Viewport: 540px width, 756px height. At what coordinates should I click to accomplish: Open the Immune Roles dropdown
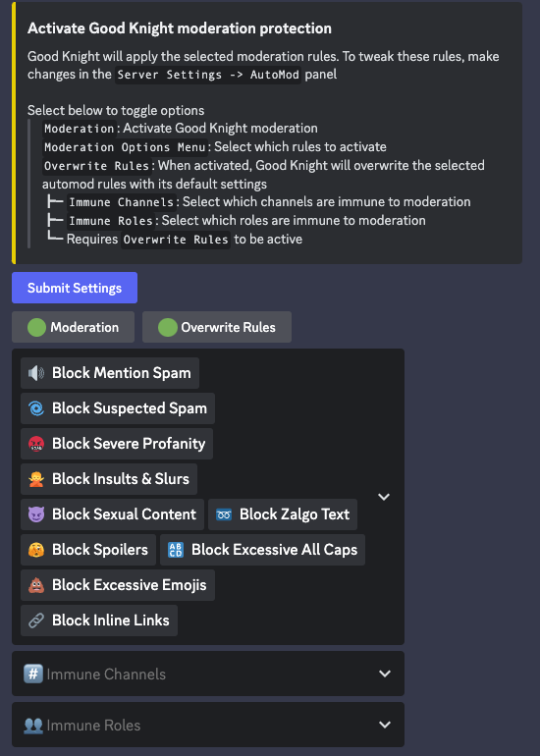click(x=208, y=725)
